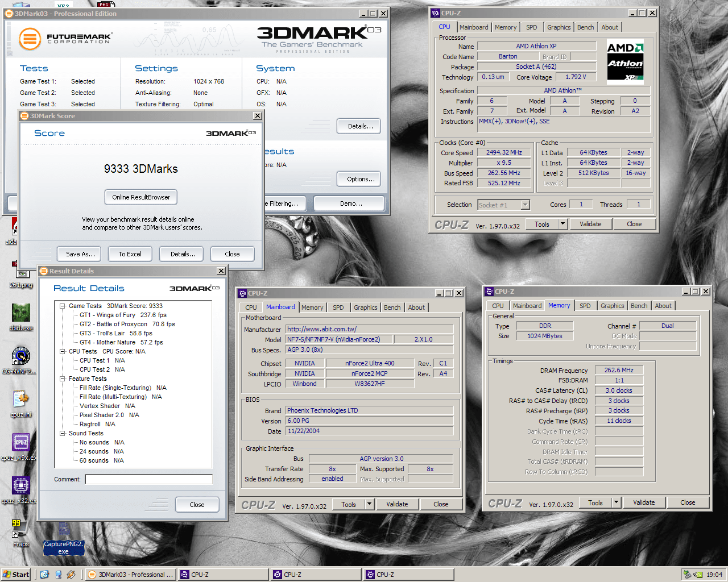
Task: Click Save As... in 3DMark Score
Action: pyautogui.click(x=80, y=254)
